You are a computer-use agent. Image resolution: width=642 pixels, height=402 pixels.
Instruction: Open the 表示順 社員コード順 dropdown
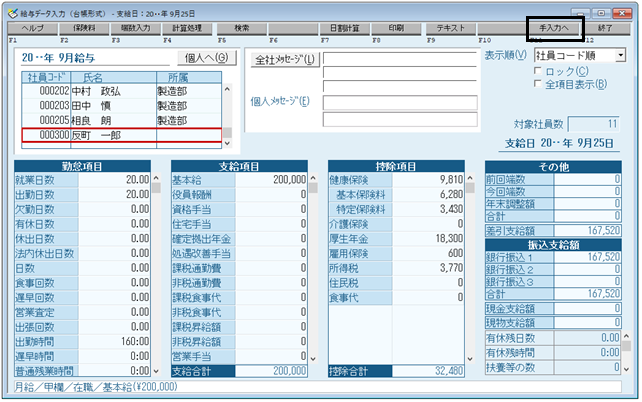coord(621,55)
